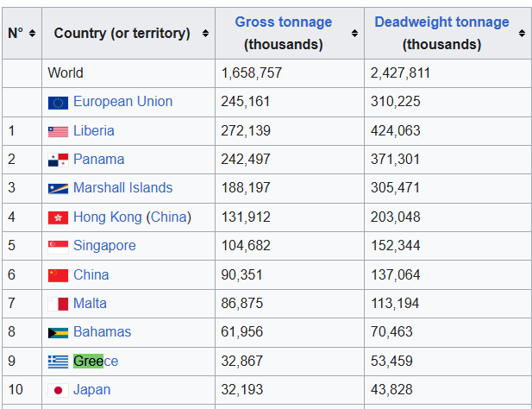Image resolution: width=532 pixels, height=409 pixels.
Task: Open the Gross tonnage header link
Action: point(283,22)
